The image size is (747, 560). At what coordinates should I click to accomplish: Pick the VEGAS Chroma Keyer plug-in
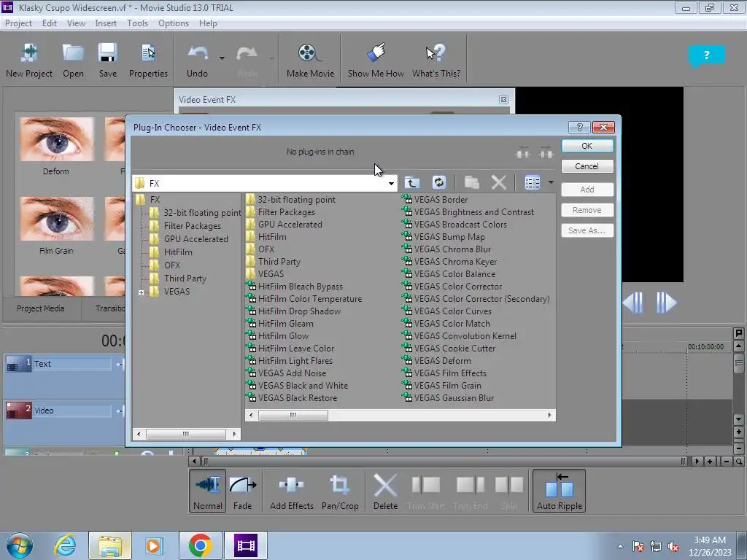pos(449,262)
